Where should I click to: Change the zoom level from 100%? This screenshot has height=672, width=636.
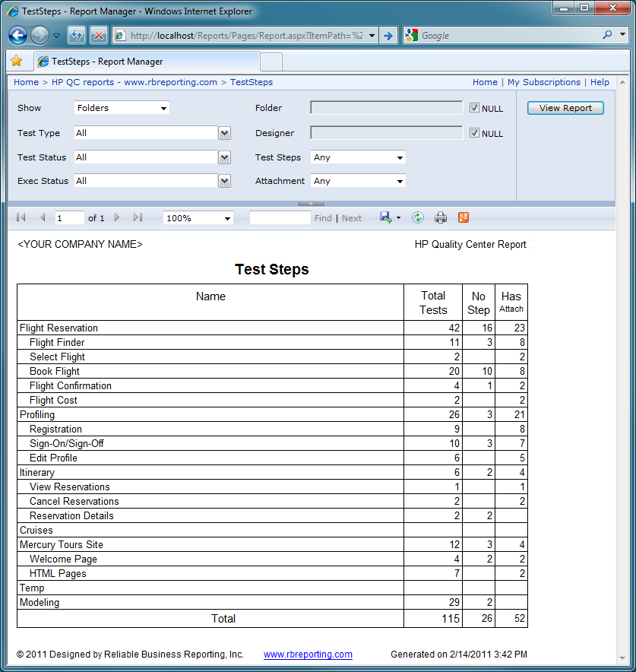198,217
